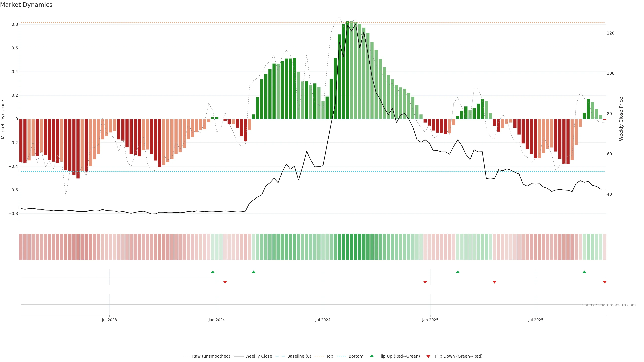The width and height of the screenshot is (644, 362).
Task: Click the green flip-up triangle between Jan and Jul 2024
Action: point(254,272)
